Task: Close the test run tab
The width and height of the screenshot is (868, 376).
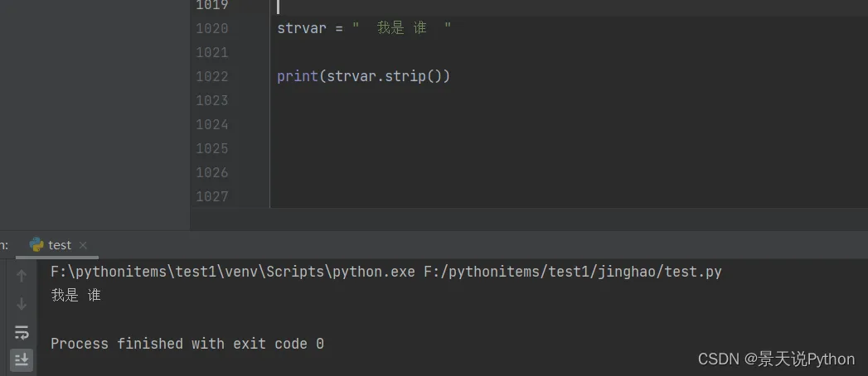Action: pyautogui.click(x=83, y=245)
